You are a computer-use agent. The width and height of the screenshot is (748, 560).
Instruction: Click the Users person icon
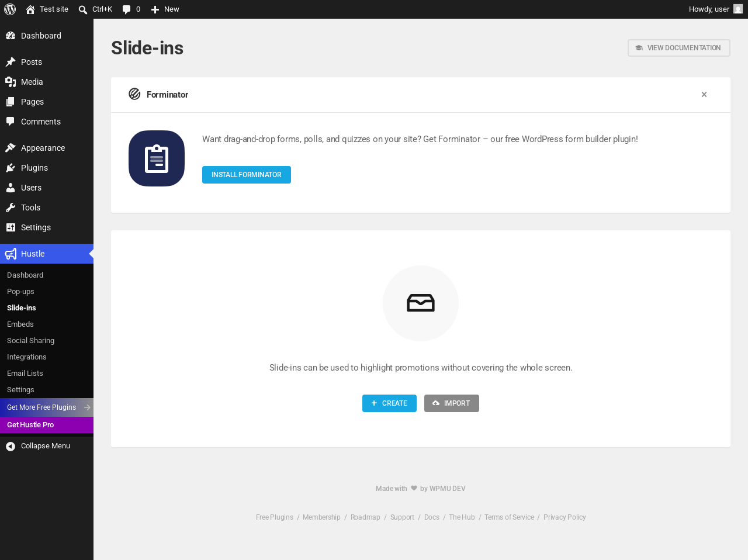(x=11, y=188)
